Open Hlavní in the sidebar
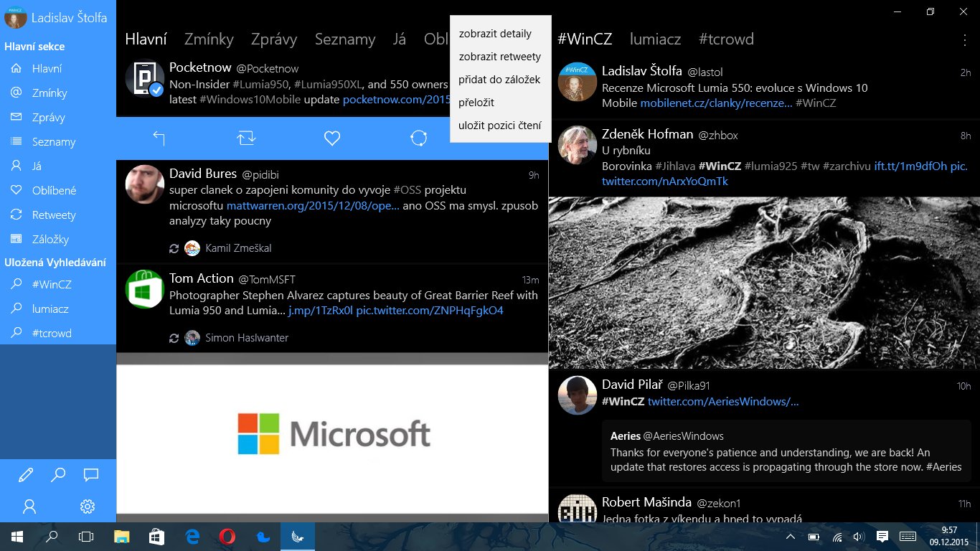The height and width of the screenshot is (551, 980). coord(57,69)
